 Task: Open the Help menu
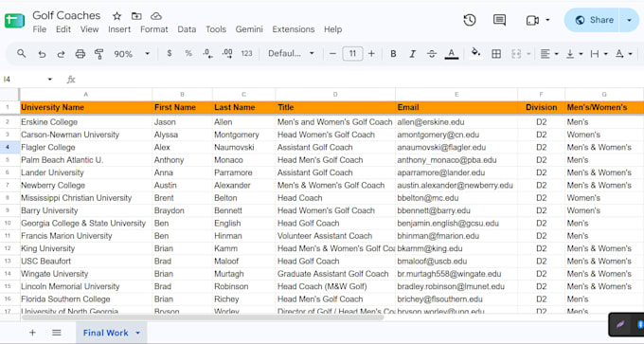[x=332, y=29]
